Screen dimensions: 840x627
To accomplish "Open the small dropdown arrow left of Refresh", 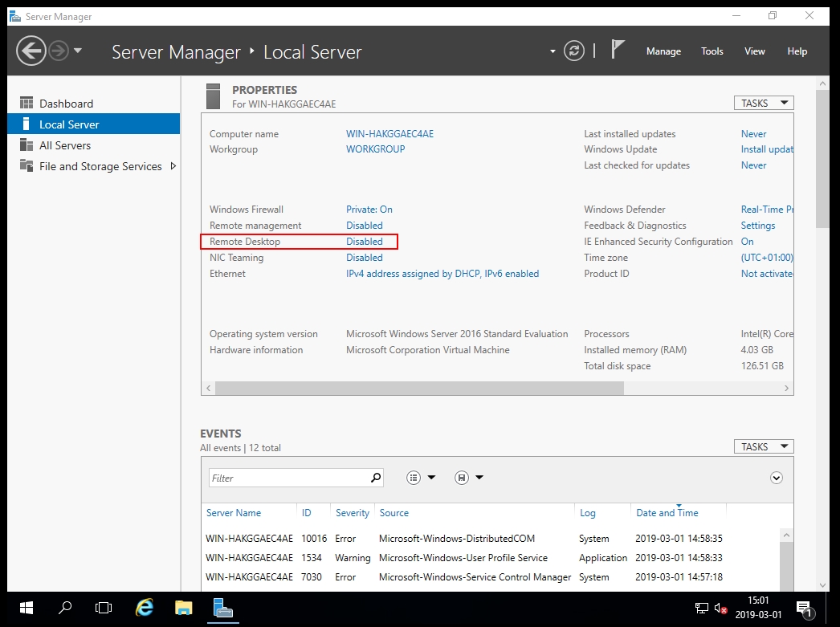I will click(x=553, y=51).
